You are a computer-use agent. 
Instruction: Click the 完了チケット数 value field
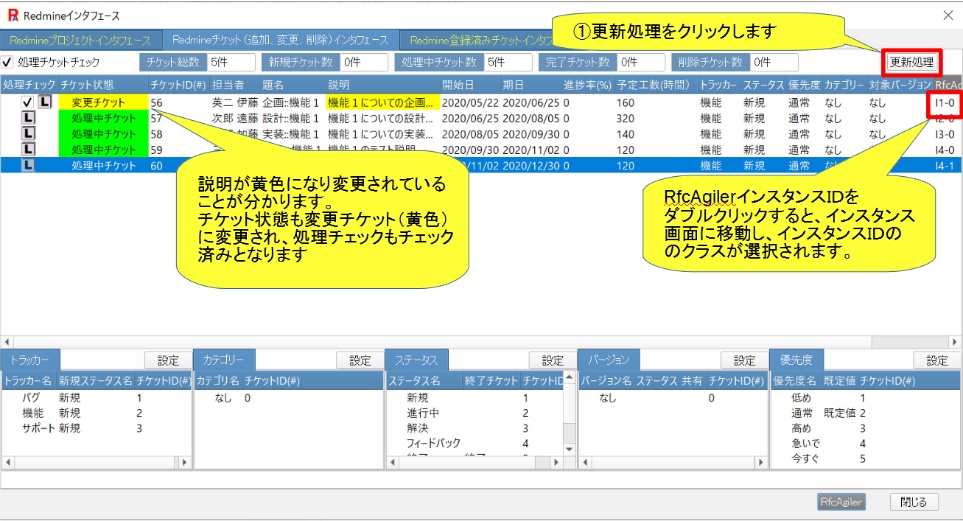tap(642, 62)
